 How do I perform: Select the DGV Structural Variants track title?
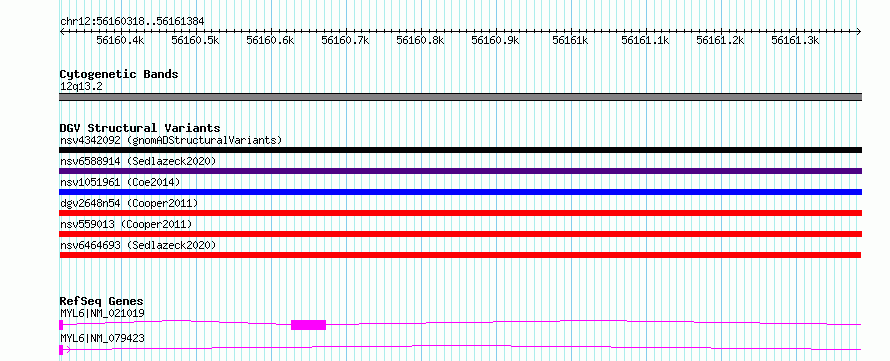point(140,128)
